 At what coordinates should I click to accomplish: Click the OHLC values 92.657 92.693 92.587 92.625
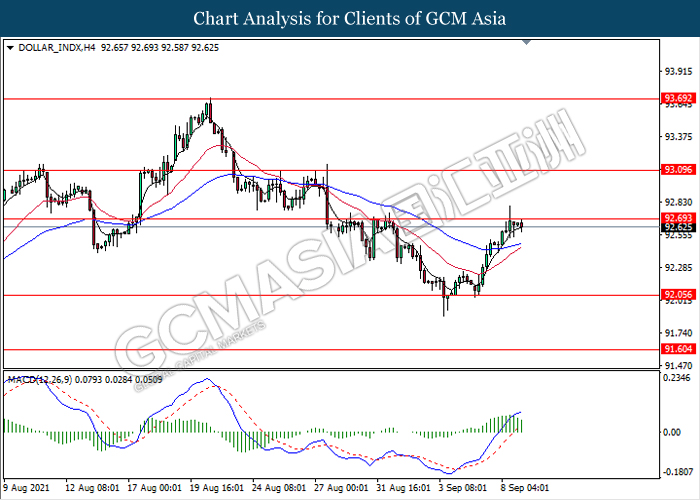click(x=160, y=48)
